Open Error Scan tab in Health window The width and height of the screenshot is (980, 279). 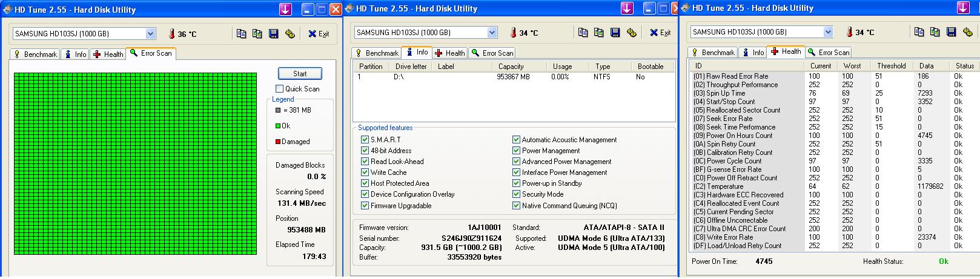pyautogui.click(x=828, y=52)
